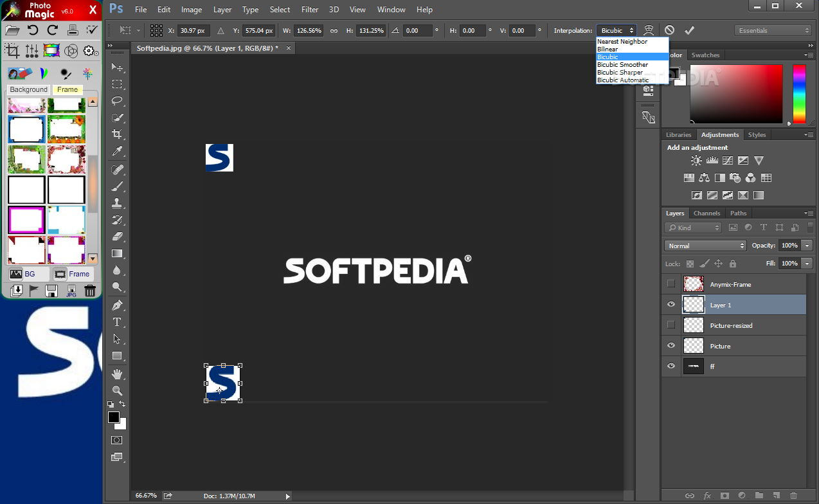The width and height of the screenshot is (819, 504).
Task: Cancel the transform
Action: (x=669, y=30)
